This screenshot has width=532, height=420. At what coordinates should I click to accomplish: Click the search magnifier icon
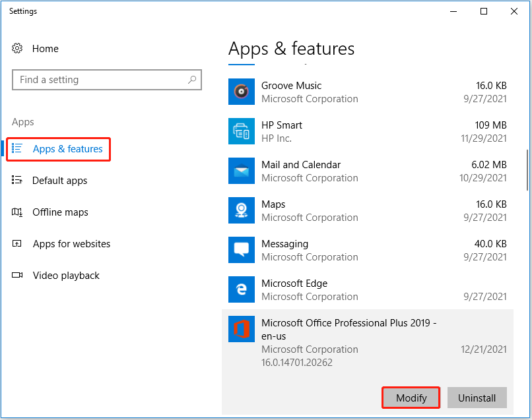(x=192, y=80)
